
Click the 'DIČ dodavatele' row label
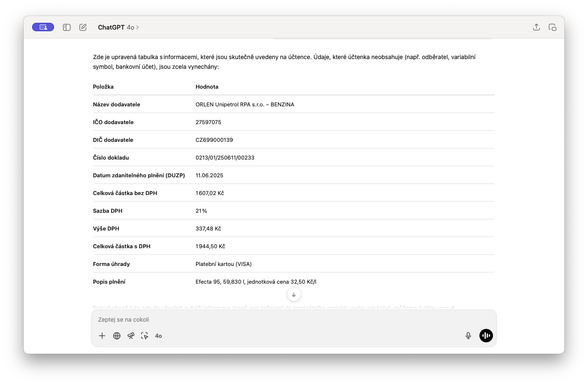pyautogui.click(x=113, y=140)
